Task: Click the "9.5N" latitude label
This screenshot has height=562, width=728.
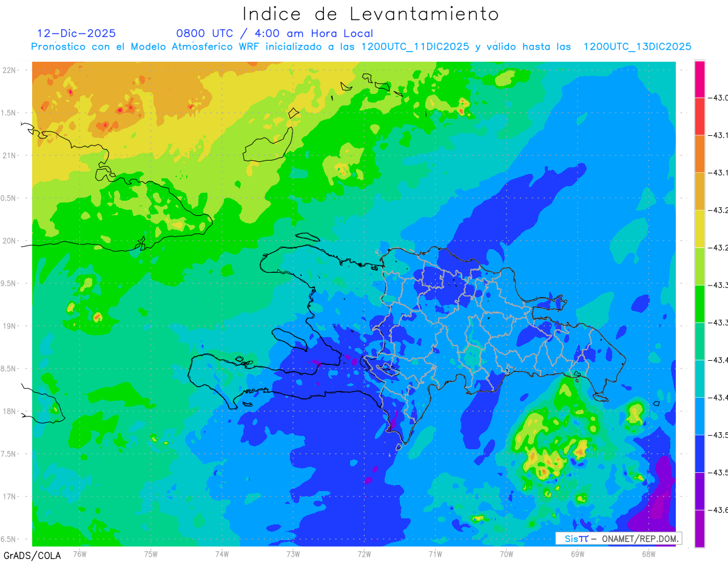Action: (x=9, y=283)
